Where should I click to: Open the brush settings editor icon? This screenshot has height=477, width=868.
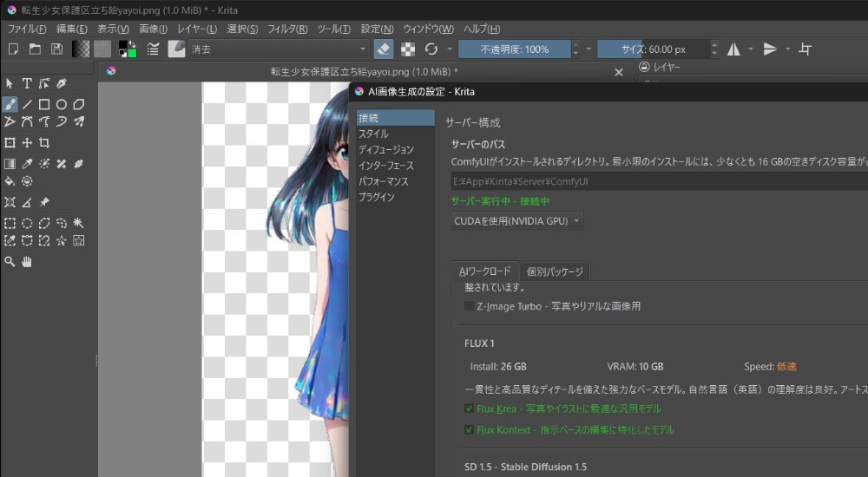pos(153,49)
